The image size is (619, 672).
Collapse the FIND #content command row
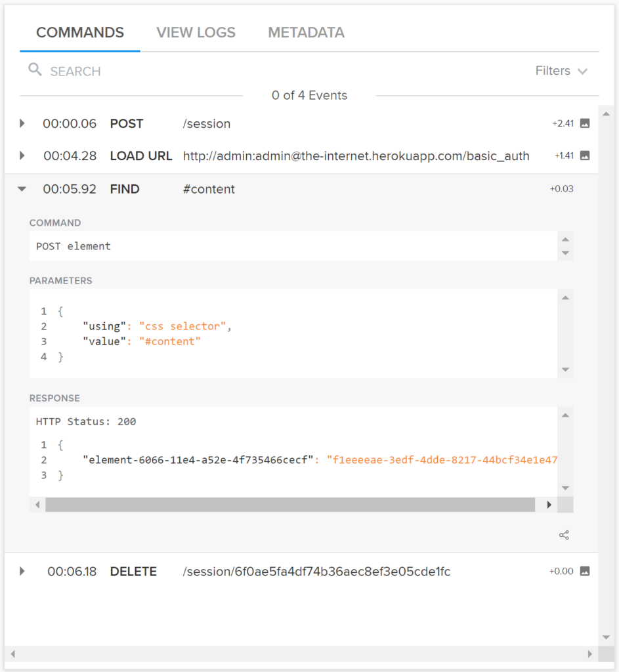pos(22,189)
